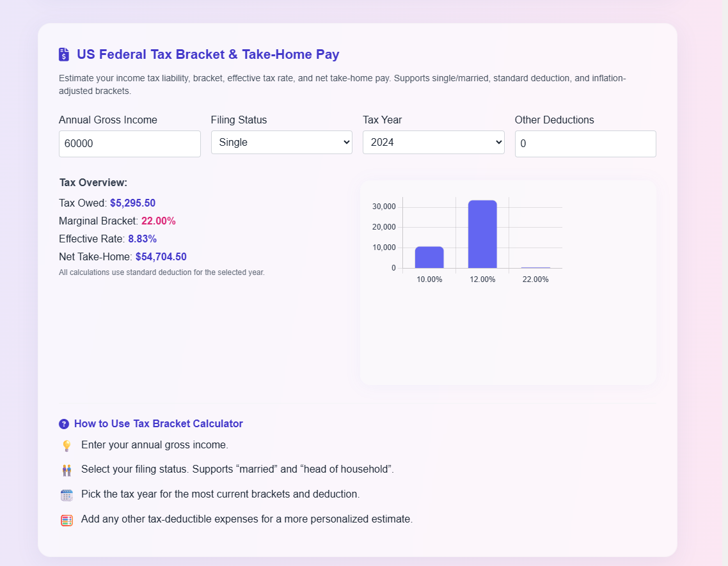Click the tax document icon beside title
This screenshot has height=566, width=728.
point(64,54)
